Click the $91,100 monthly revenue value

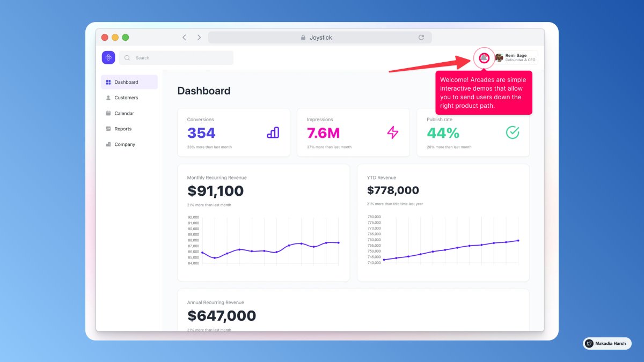(x=215, y=191)
